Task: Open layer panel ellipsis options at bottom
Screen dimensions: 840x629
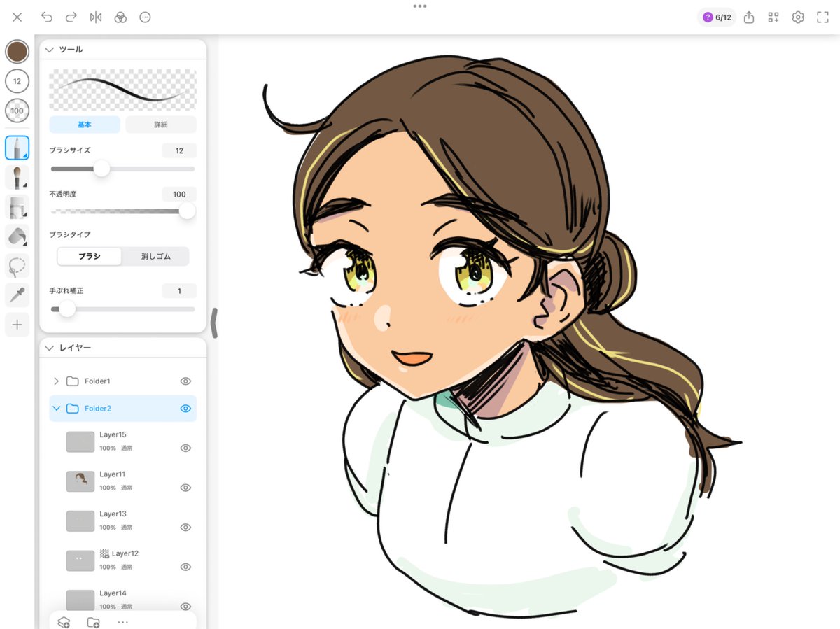Action: [123, 622]
